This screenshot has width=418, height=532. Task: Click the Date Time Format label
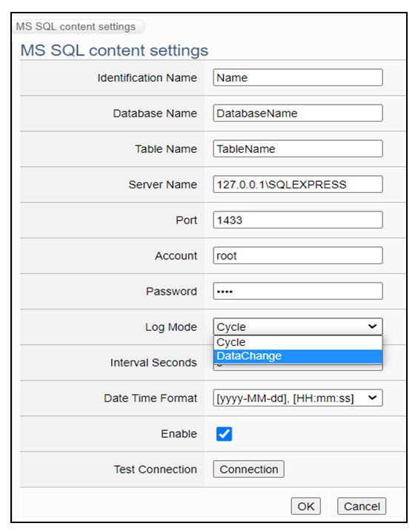(x=150, y=398)
